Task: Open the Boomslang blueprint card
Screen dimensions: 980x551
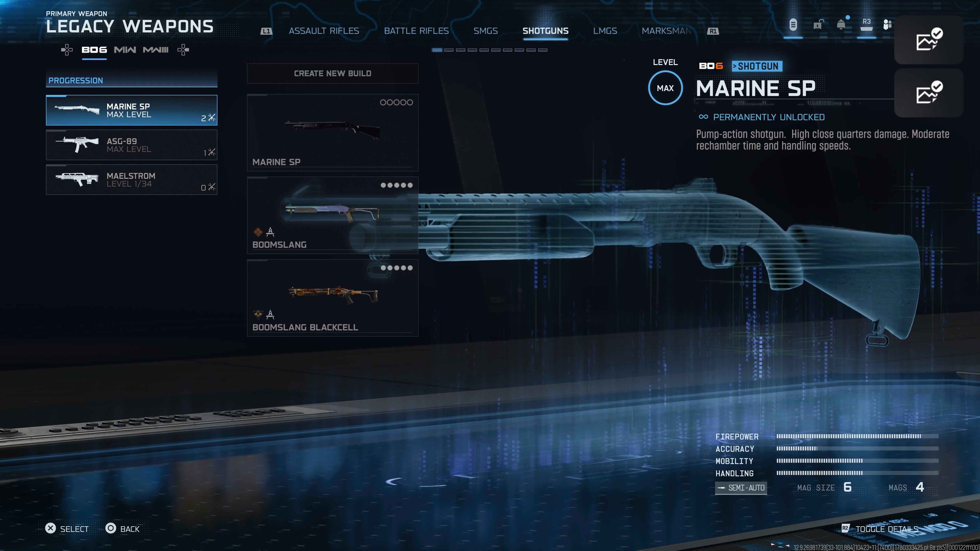Action: (x=333, y=215)
